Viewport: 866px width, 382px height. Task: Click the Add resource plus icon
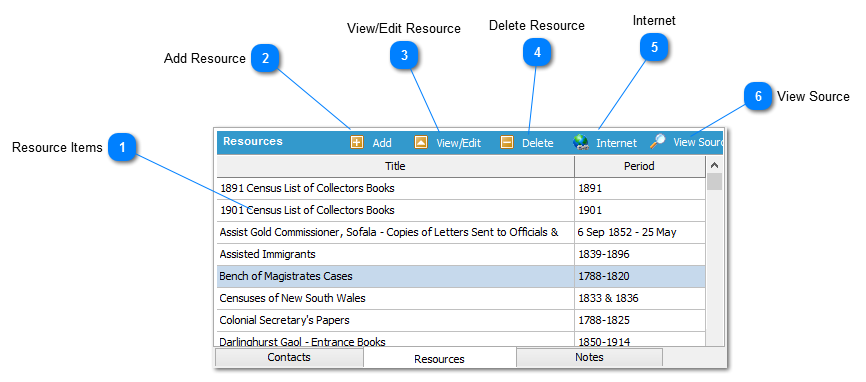coord(357,142)
